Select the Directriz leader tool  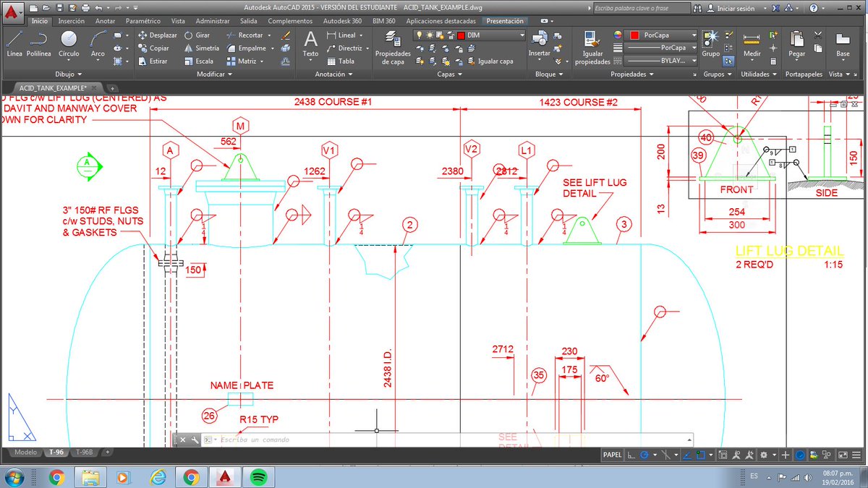343,48
